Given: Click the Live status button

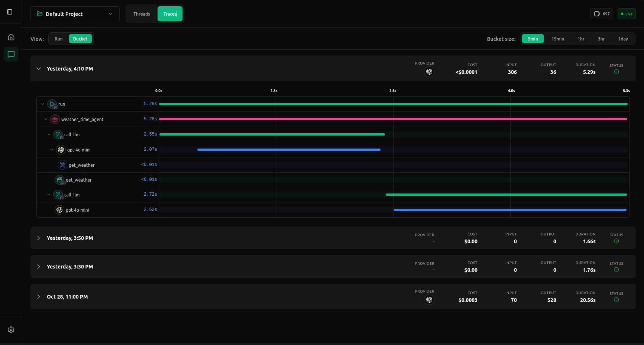Looking at the screenshot, I should [626, 14].
